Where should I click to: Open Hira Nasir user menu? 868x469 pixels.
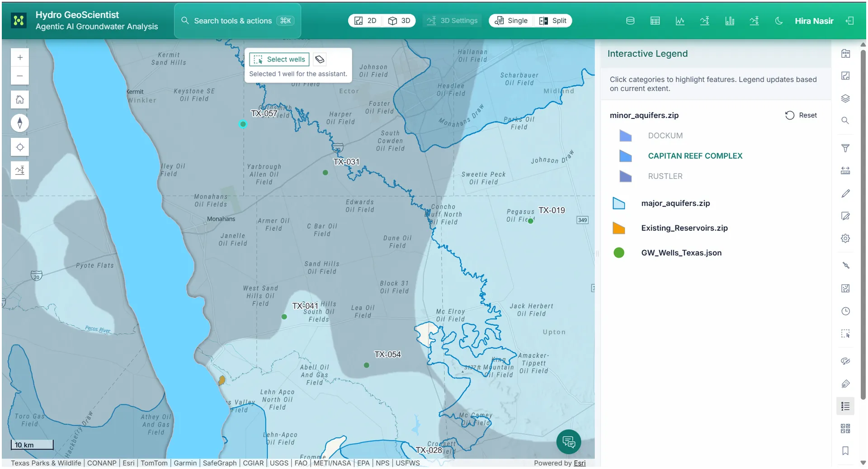pyautogui.click(x=814, y=21)
